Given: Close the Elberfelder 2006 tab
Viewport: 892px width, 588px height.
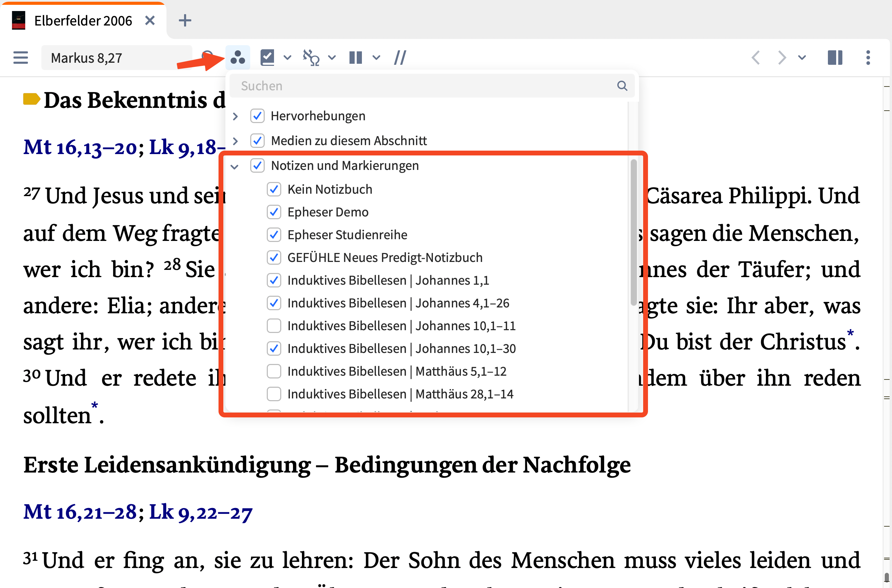Looking at the screenshot, I should point(150,20).
